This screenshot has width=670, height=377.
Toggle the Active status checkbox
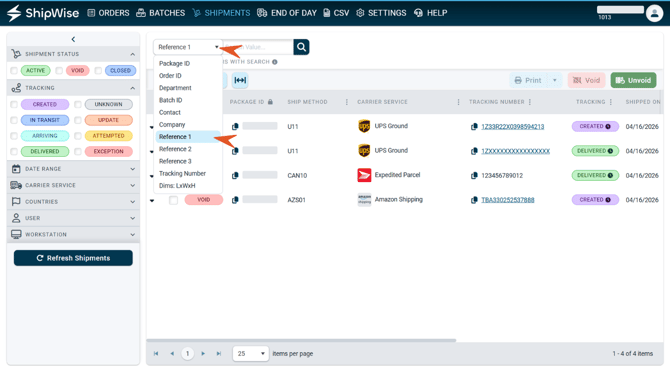[14, 71]
